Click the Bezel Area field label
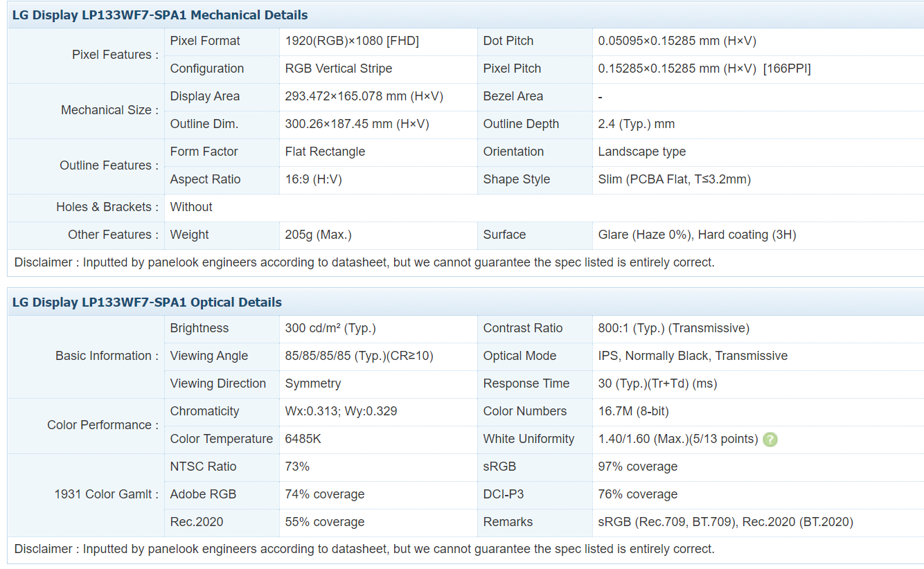Image resolution: width=924 pixels, height=569 pixels. pos(513,96)
